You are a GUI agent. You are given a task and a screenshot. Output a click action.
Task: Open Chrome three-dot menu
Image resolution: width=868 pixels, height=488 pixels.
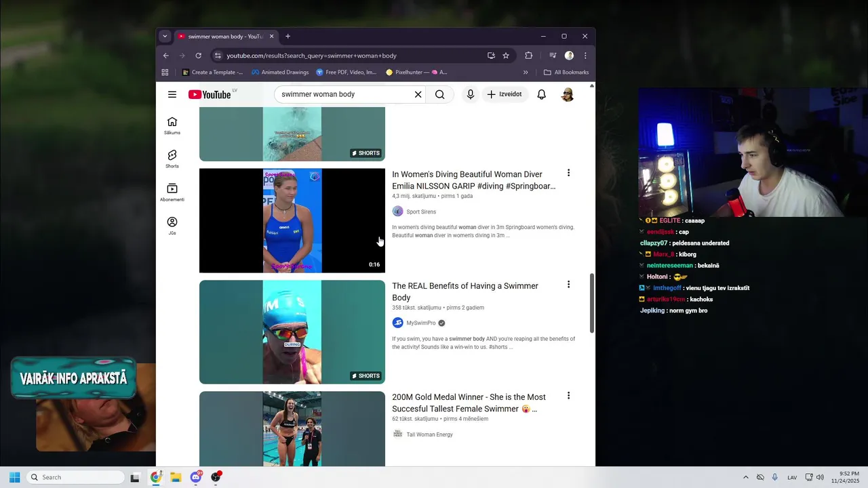point(585,56)
